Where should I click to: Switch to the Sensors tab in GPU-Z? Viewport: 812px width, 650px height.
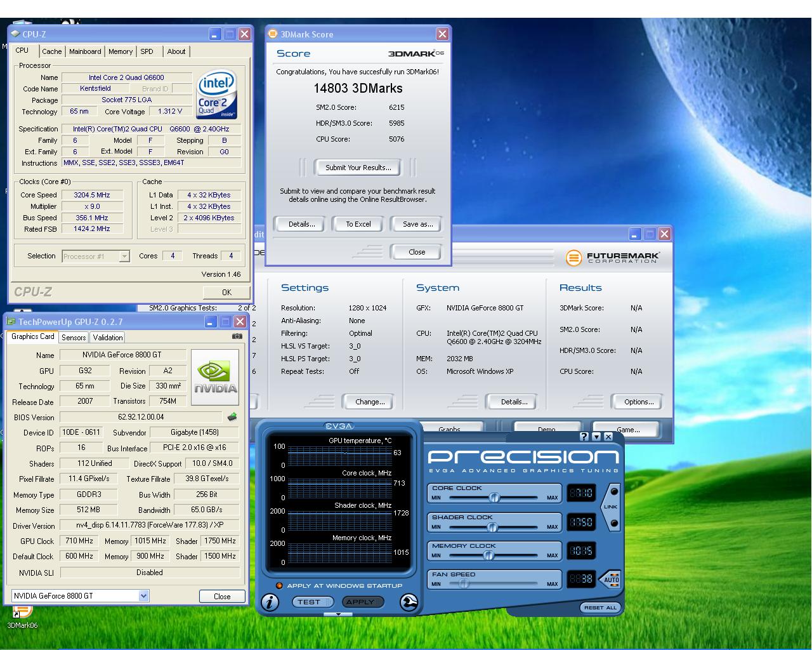74,338
